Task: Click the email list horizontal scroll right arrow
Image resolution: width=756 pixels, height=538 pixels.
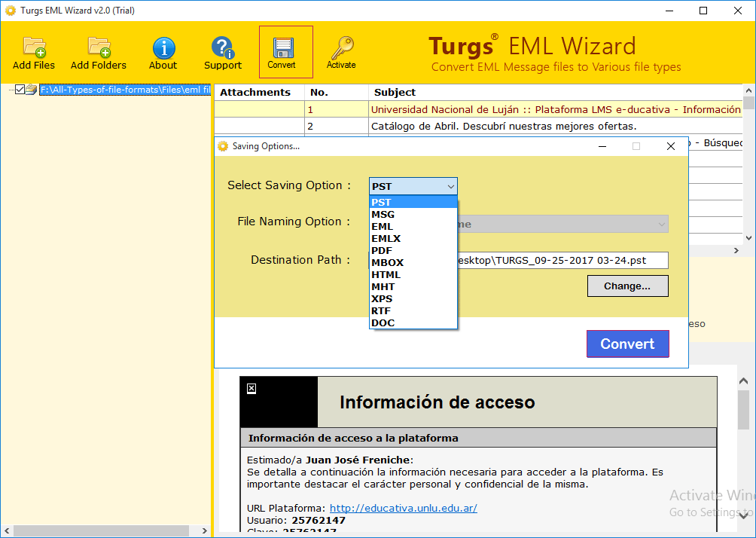Action: 736,250
